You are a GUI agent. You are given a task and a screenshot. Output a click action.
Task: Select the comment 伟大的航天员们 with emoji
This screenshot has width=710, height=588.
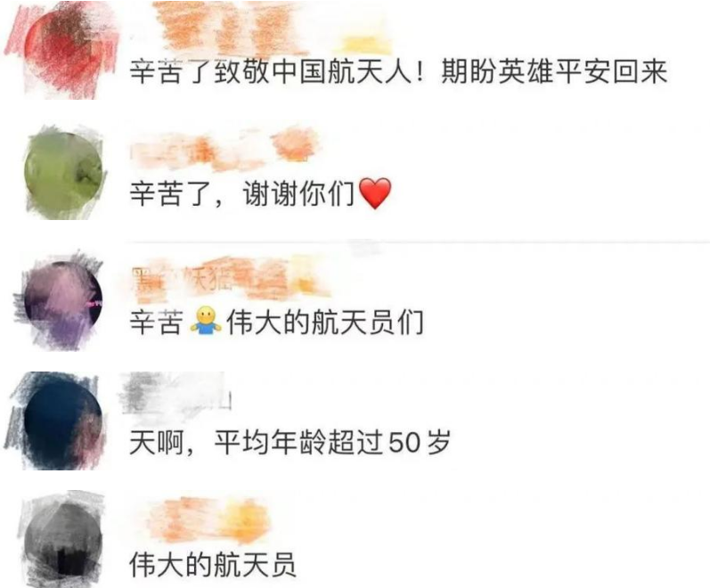pos(276,322)
